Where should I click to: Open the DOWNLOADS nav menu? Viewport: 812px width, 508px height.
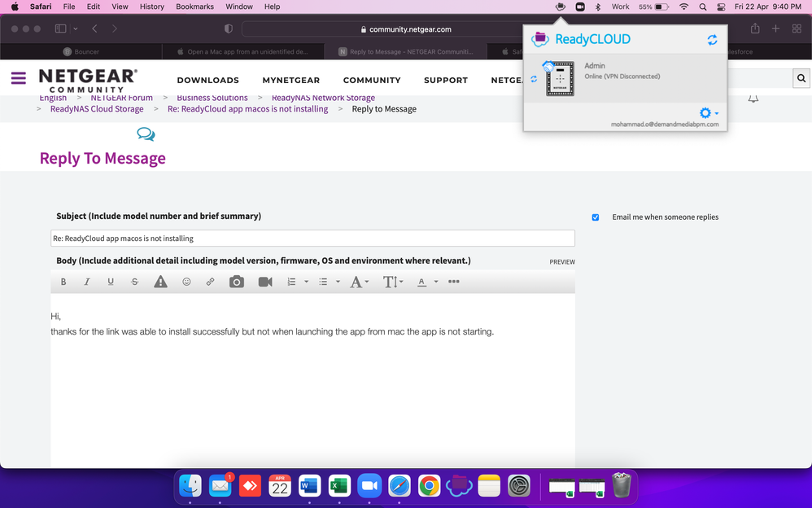pyautogui.click(x=208, y=81)
